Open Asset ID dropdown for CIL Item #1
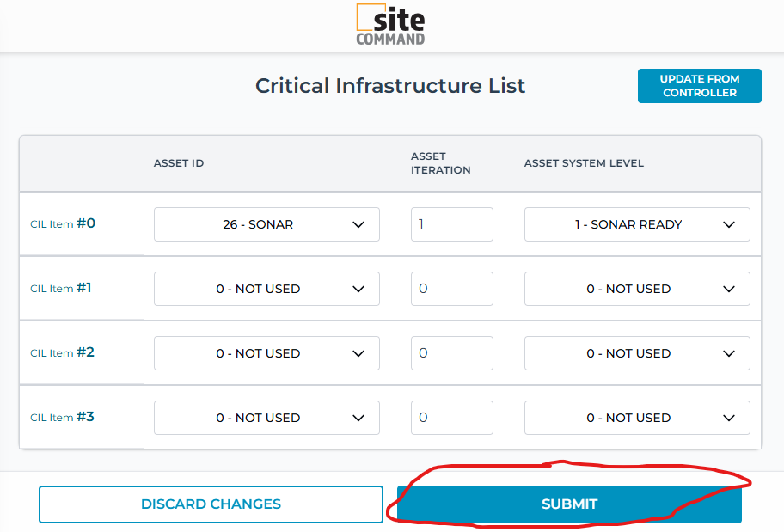 click(266, 289)
